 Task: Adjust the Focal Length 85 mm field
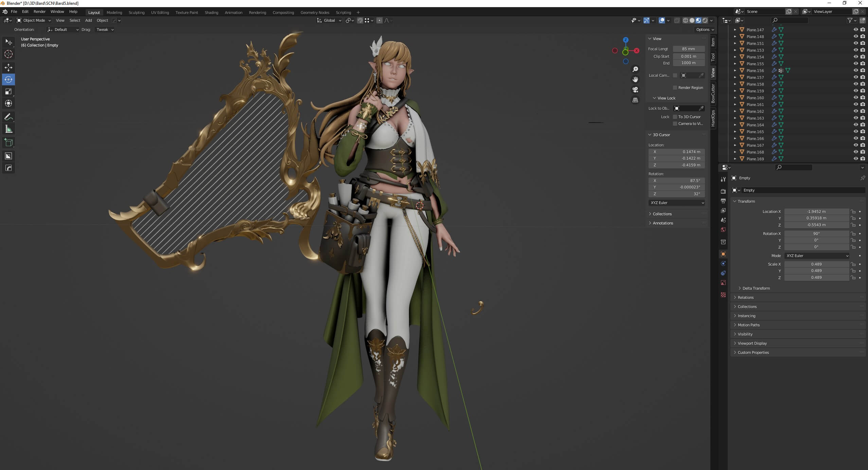click(689, 49)
